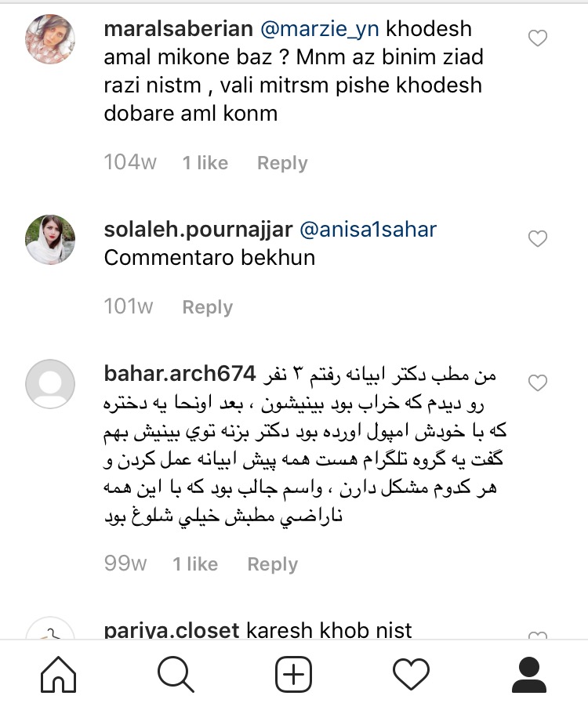Open the @anisa1sahar mention
588x703 pixels.
click(368, 230)
